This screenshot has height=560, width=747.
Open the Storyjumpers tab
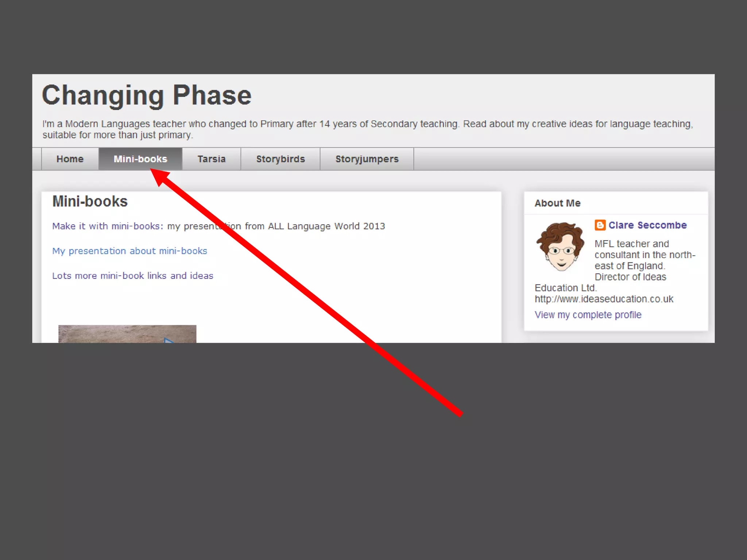(x=367, y=159)
